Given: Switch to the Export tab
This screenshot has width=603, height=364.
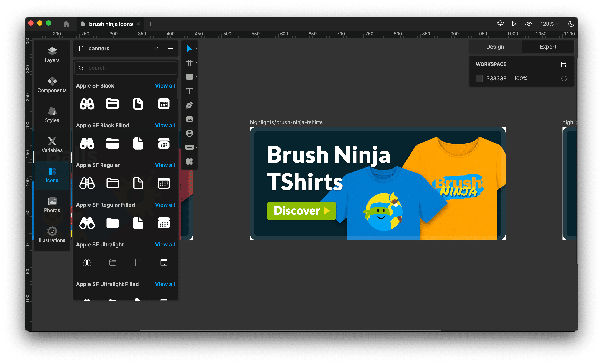Looking at the screenshot, I should [x=548, y=47].
